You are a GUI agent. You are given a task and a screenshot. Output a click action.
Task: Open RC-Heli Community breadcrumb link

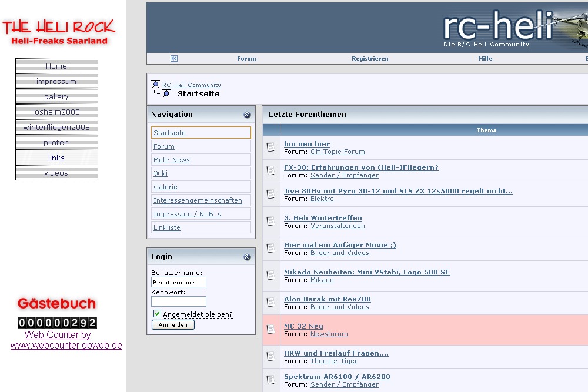pos(191,85)
